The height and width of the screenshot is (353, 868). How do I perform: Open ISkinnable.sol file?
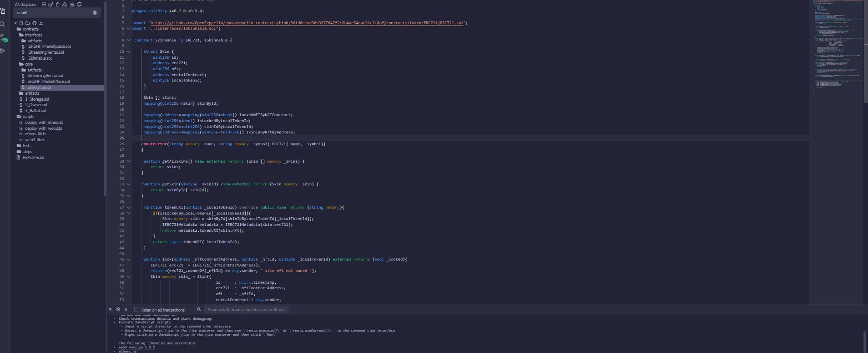point(40,58)
